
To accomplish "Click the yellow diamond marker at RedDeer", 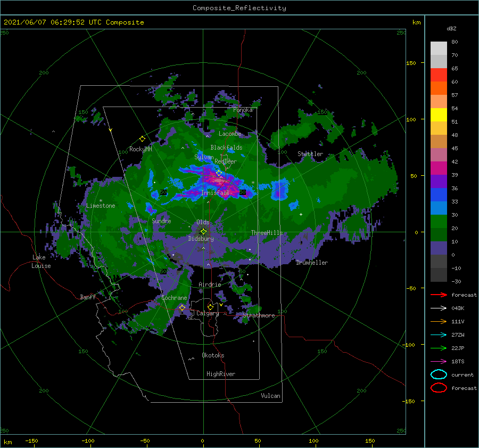I will pos(219,173).
